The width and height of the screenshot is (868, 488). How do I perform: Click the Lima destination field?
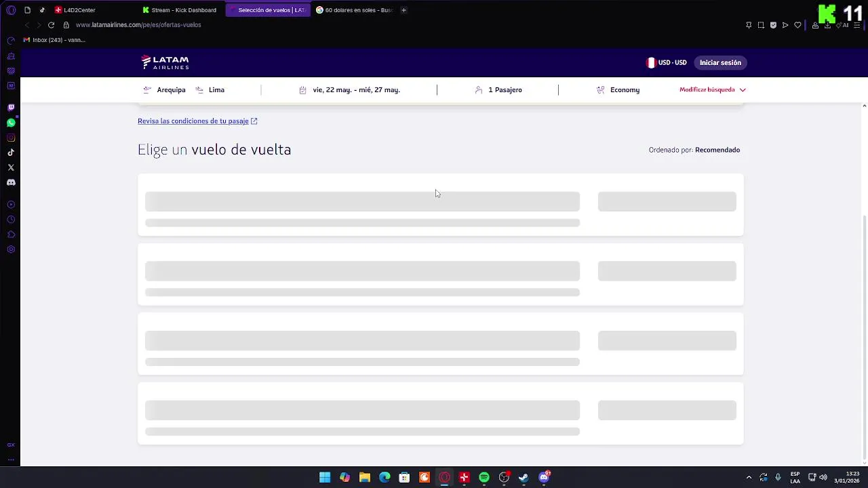210,89
